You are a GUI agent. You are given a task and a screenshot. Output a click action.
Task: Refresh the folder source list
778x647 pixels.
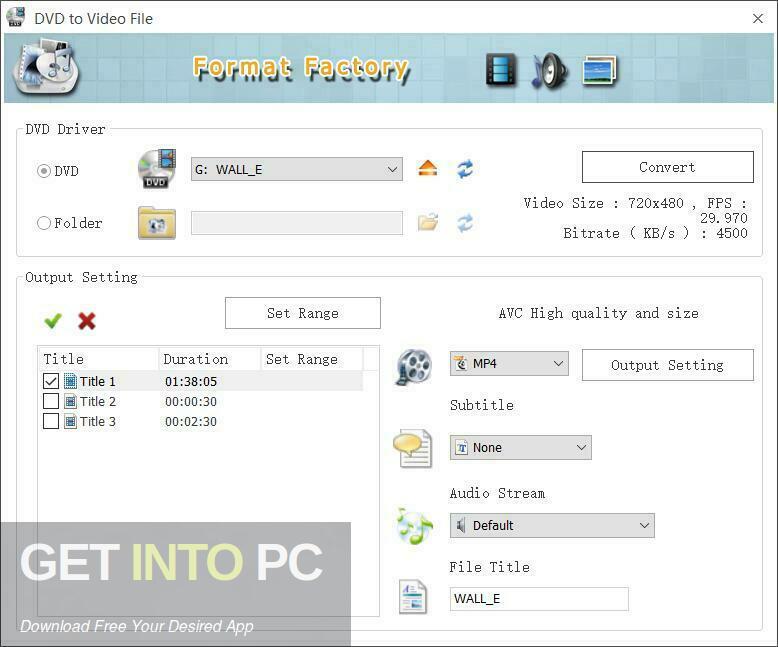coord(465,223)
